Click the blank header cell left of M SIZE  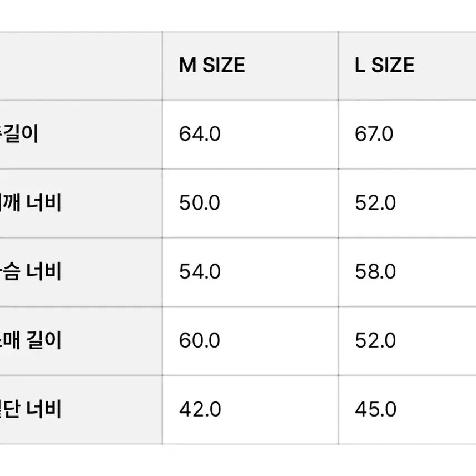(81, 66)
